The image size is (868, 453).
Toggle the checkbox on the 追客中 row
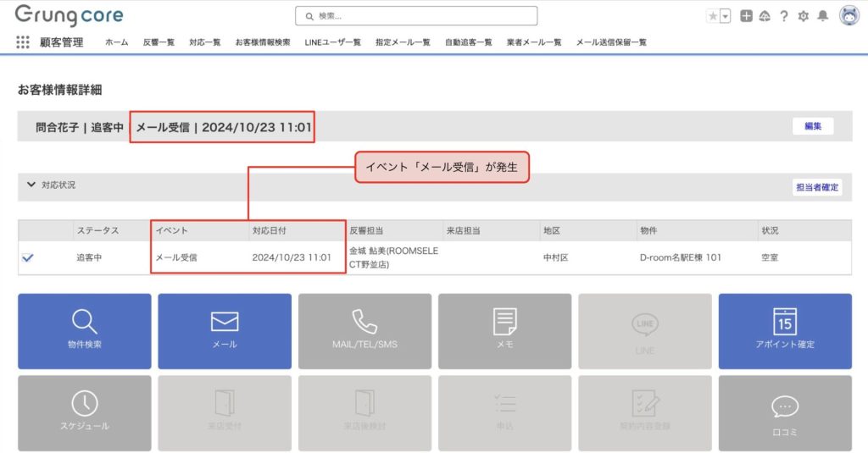27,257
